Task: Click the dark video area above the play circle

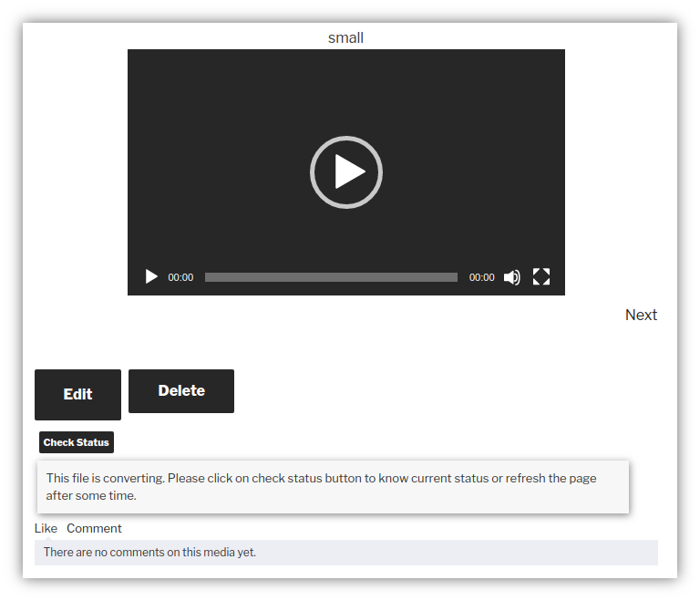Action: 346,91
